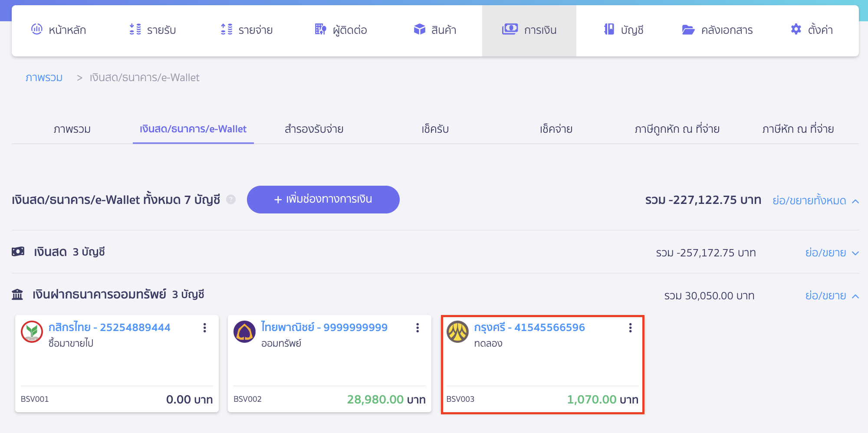Click the Krungsri bank logo icon
This screenshot has width=868, height=433.
coord(457,332)
